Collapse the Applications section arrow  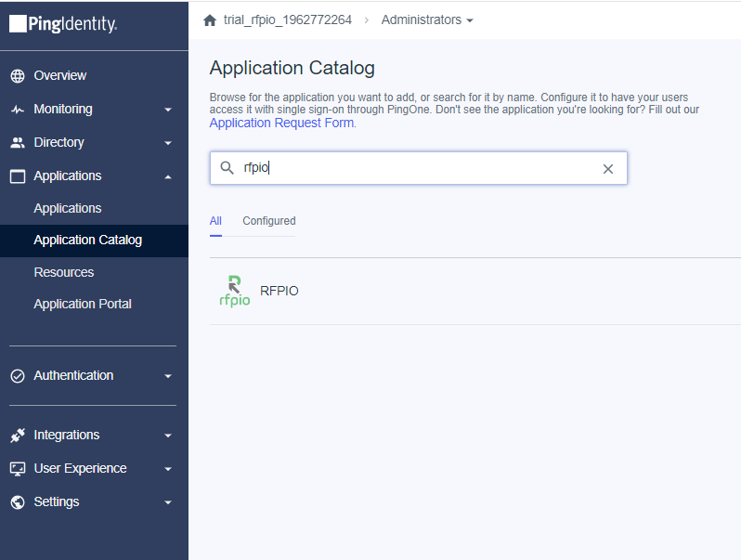(168, 176)
